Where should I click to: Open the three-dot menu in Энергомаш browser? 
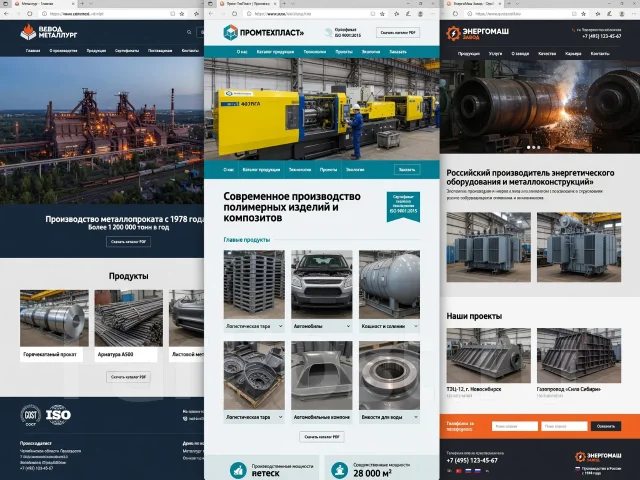coord(634,13)
